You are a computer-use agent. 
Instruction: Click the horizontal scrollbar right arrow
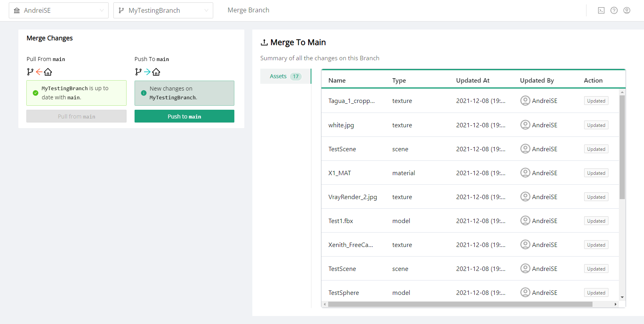(x=615, y=304)
